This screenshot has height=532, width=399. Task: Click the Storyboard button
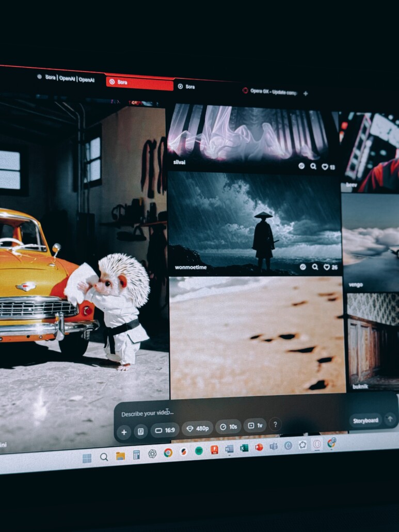[365, 420]
